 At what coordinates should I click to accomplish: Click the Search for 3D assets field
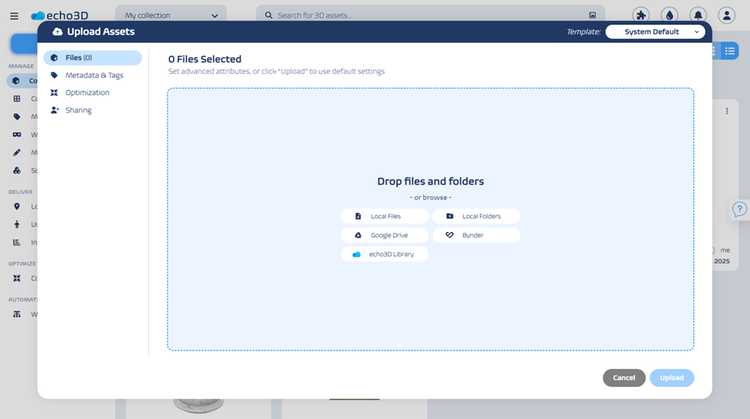click(428, 15)
